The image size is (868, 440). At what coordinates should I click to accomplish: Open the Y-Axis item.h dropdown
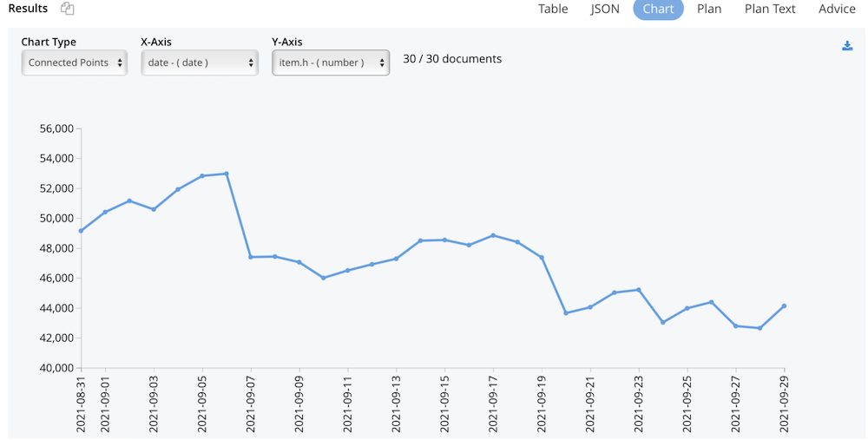(330, 62)
